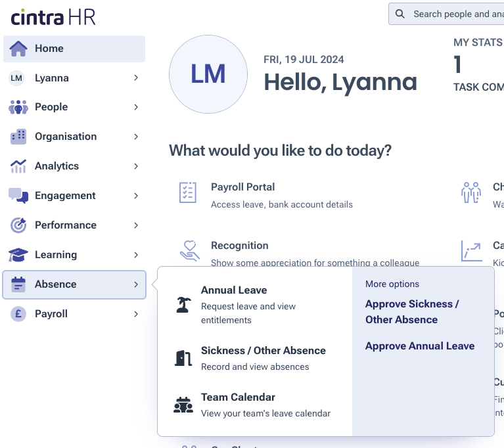Viewport: 504px width, 448px height.
Task: Click the Analytics chart icon
Action: (x=18, y=166)
